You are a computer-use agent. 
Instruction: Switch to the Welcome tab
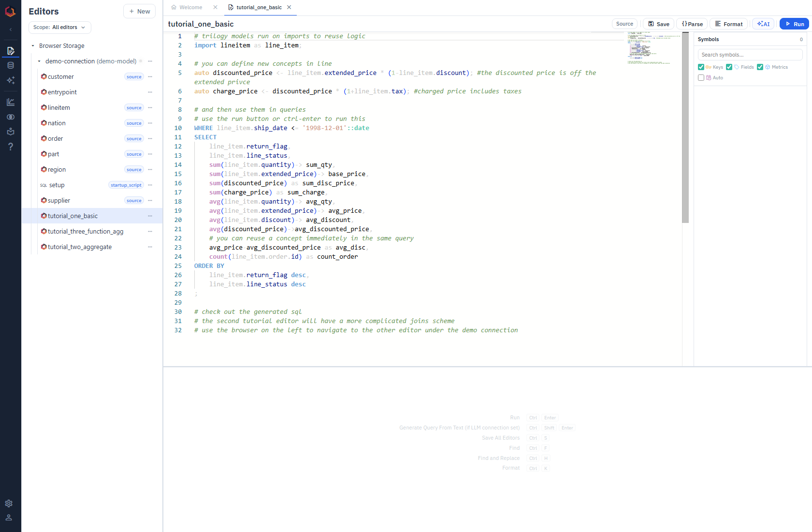click(x=189, y=7)
